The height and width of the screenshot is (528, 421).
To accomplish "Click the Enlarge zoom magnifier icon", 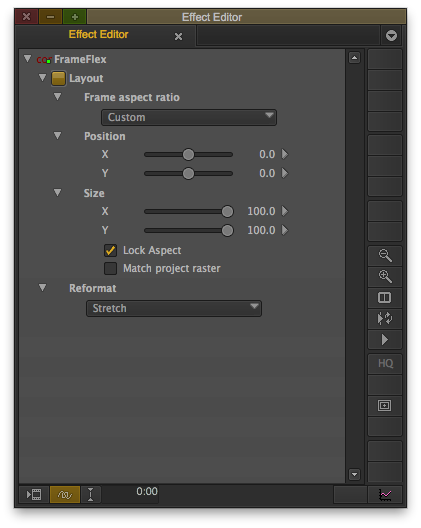I will click(385, 276).
